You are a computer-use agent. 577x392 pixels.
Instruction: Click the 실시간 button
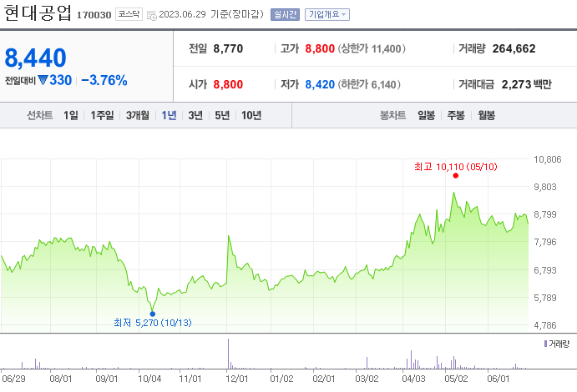coord(286,15)
